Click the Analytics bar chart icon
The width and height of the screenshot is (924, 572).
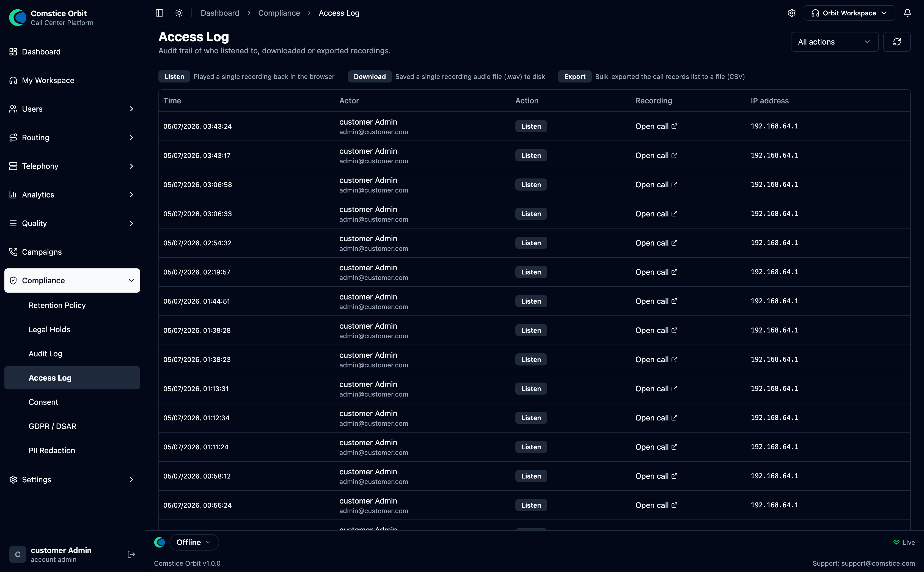click(x=13, y=195)
